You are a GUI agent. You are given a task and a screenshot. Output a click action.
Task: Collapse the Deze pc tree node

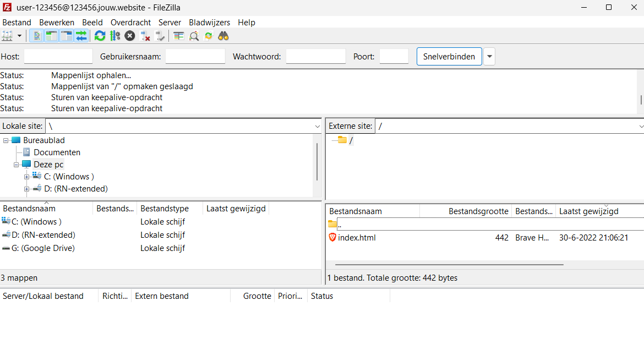(17, 165)
